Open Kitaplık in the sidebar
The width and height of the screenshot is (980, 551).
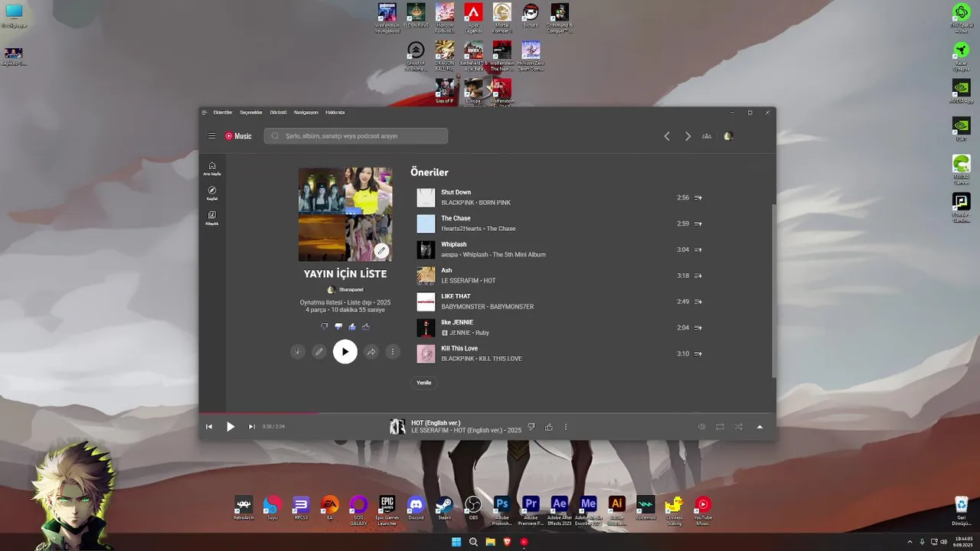click(x=212, y=218)
